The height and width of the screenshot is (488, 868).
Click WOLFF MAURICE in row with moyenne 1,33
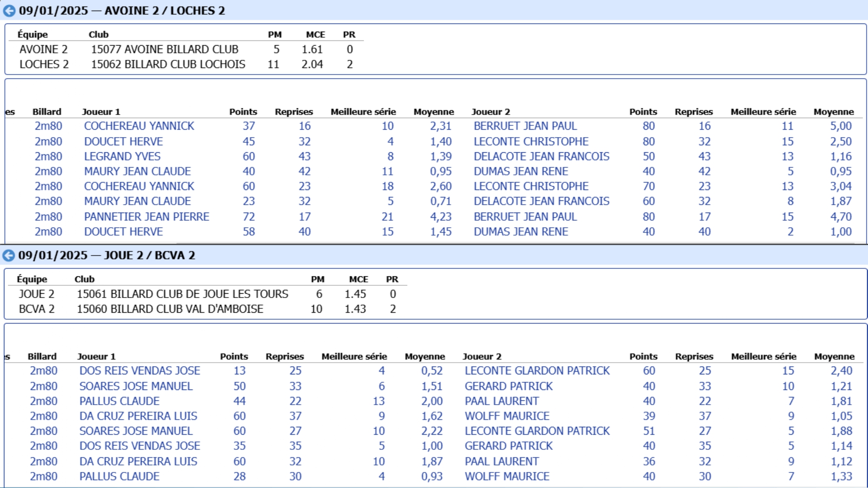pyautogui.click(x=507, y=476)
